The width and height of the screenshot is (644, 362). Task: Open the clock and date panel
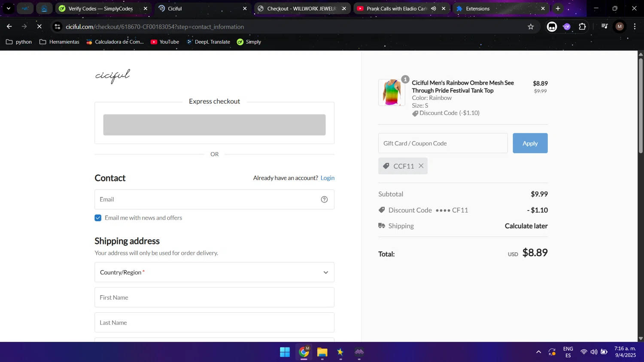(625, 352)
